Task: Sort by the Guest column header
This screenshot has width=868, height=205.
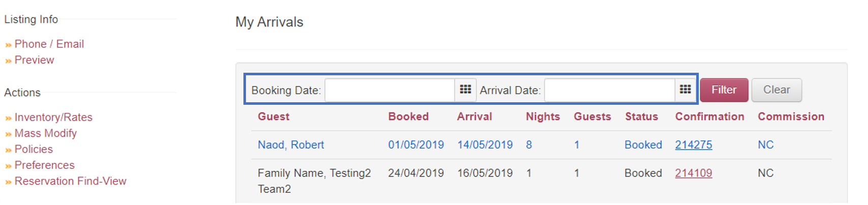Action: 273,116
